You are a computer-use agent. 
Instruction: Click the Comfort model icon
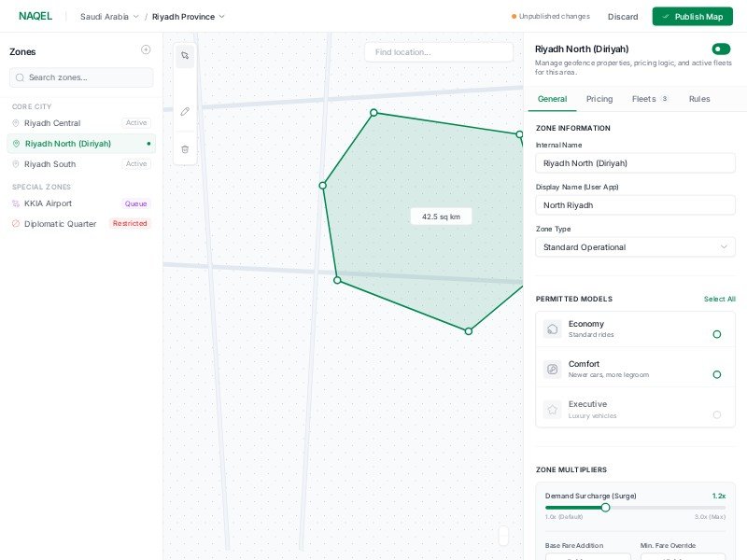pyautogui.click(x=552, y=369)
